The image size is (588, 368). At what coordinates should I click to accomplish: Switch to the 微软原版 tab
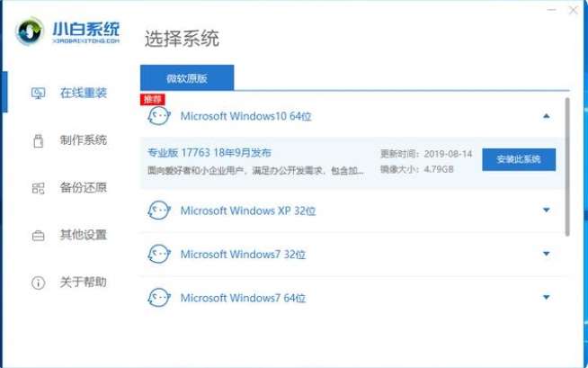tap(187, 77)
